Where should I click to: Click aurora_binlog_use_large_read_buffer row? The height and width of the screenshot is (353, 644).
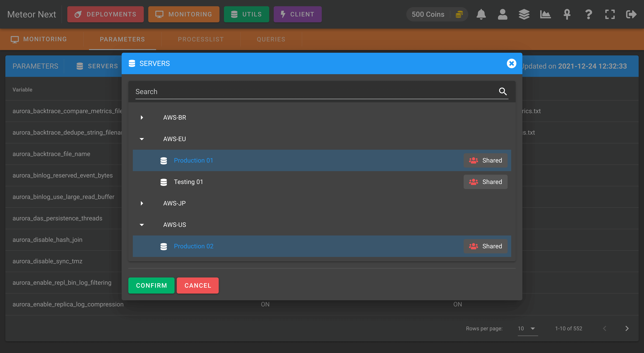tap(64, 197)
